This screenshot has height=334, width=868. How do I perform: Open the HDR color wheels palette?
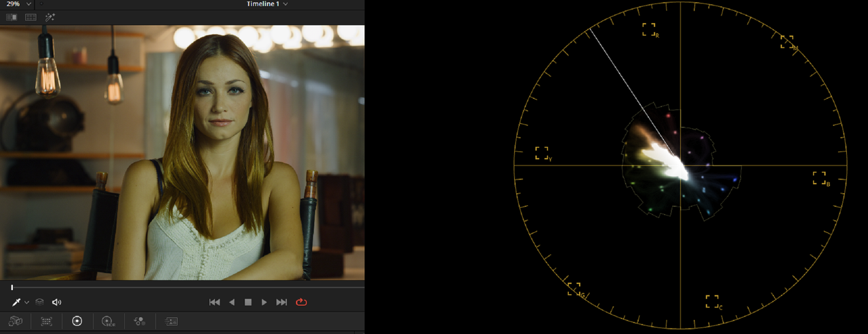[108, 321]
